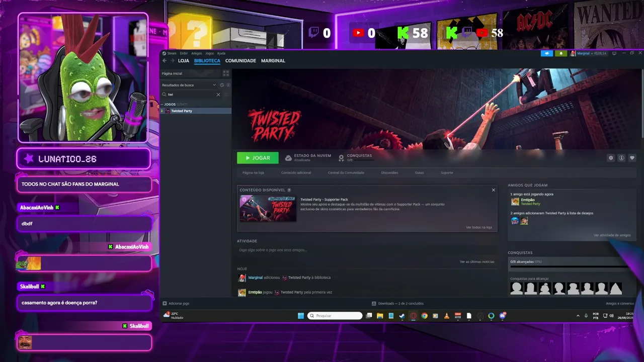The image size is (644, 362).
Task: Open Google Chrome from the taskbar
Action: [424, 316]
